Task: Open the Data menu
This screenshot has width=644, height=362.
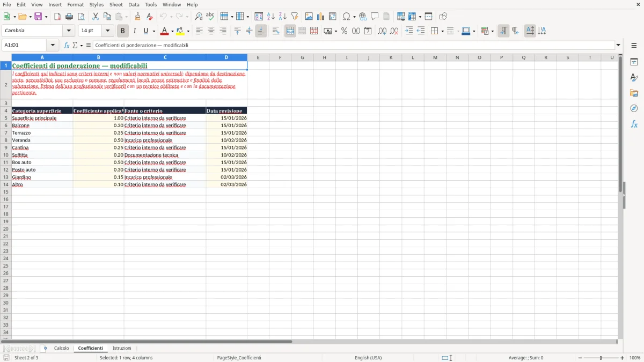Action: pos(134,4)
